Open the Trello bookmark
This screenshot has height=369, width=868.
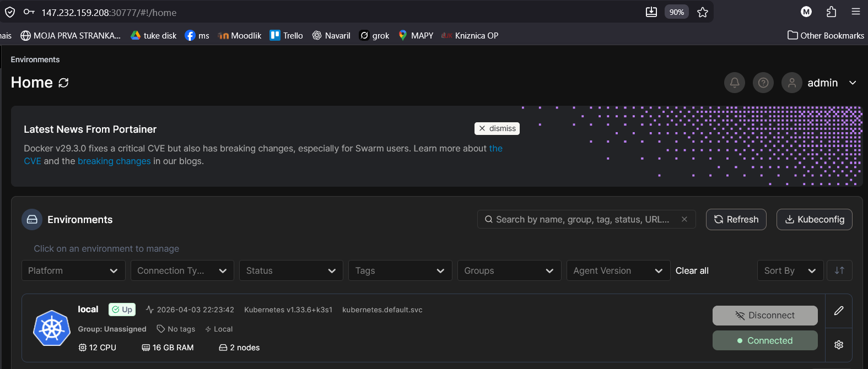[286, 35]
